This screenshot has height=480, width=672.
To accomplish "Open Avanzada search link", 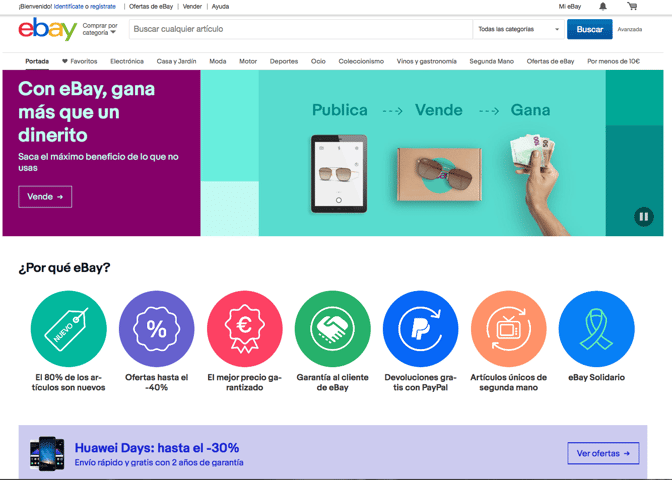I will pos(630,29).
